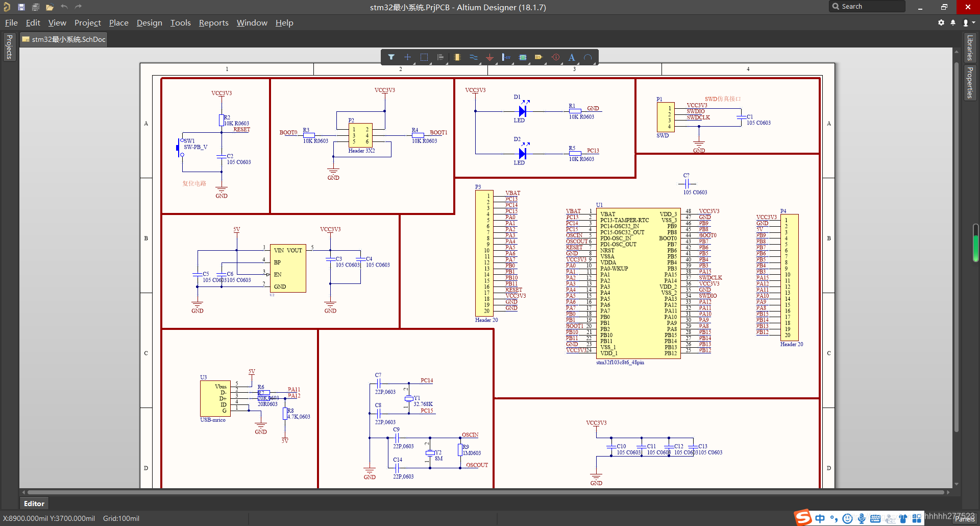The height and width of the screenshot is (526, 980).
Task: Click the place part component icon
Action: pyautogui.click(x=457, y=57)
